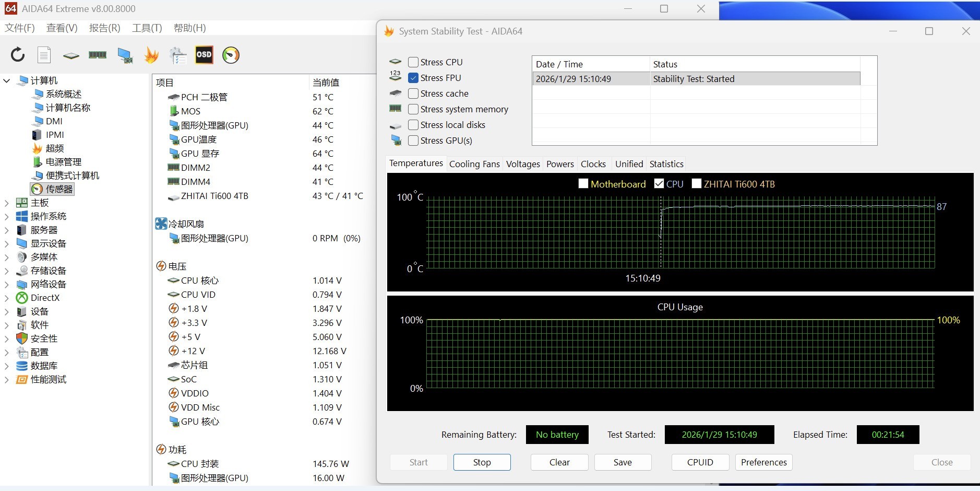Open the preferences checklist toolbar icon
This screenshot has height=491, width=980.
[177, 55]
